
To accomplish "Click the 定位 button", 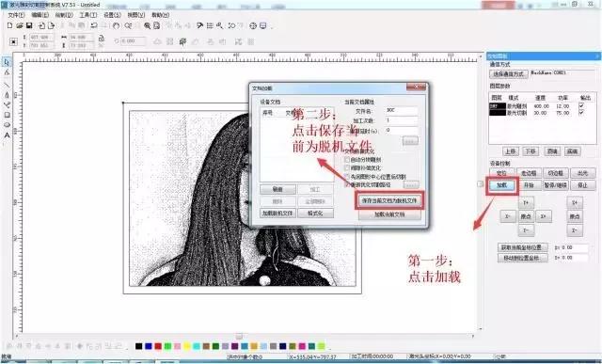I will click(x=501, y=173).
